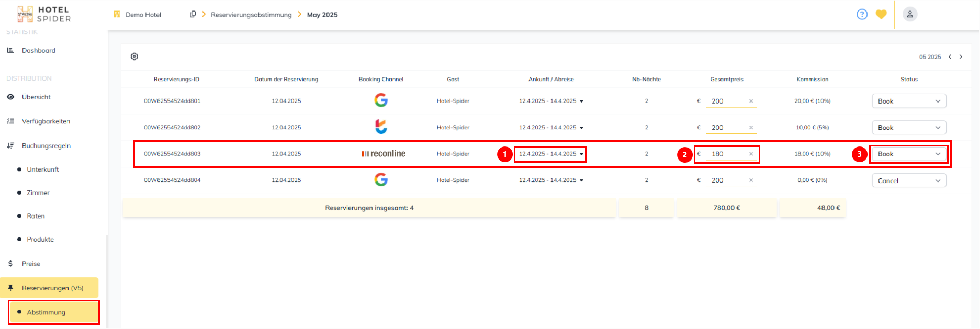Click the copy icon beside Demo Hotel
Viewport: 980px width, 329px height.
[193, 15]
